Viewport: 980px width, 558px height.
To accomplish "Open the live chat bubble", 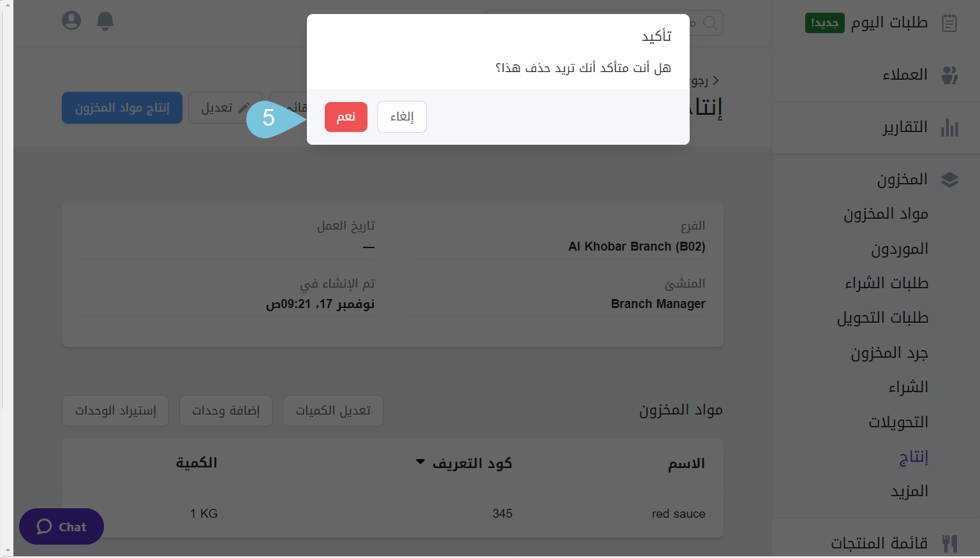I will [61, 526].
